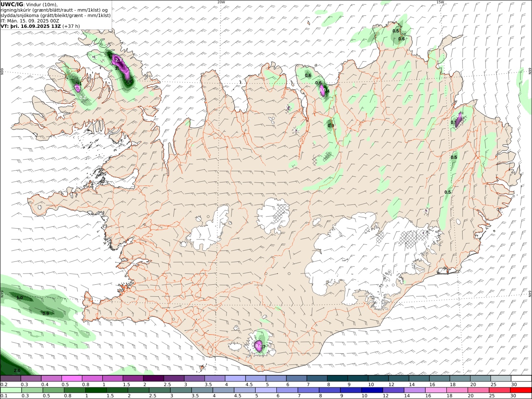Click the 'rigning/skúrir' legend description line
Screen dimensions: 532x399
[54, 10]
